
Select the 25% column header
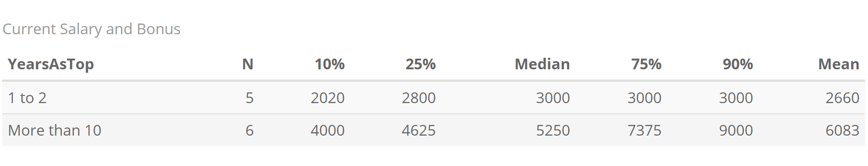(421, 64)
